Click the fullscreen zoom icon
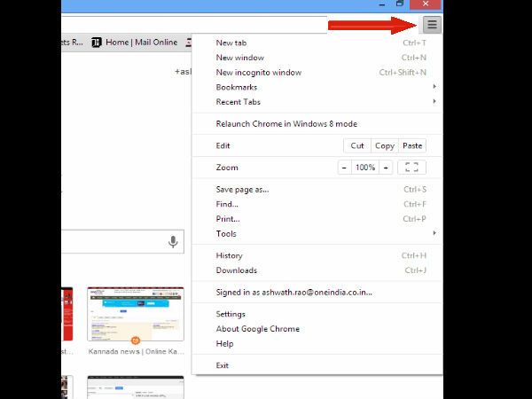 coord(411,168)
